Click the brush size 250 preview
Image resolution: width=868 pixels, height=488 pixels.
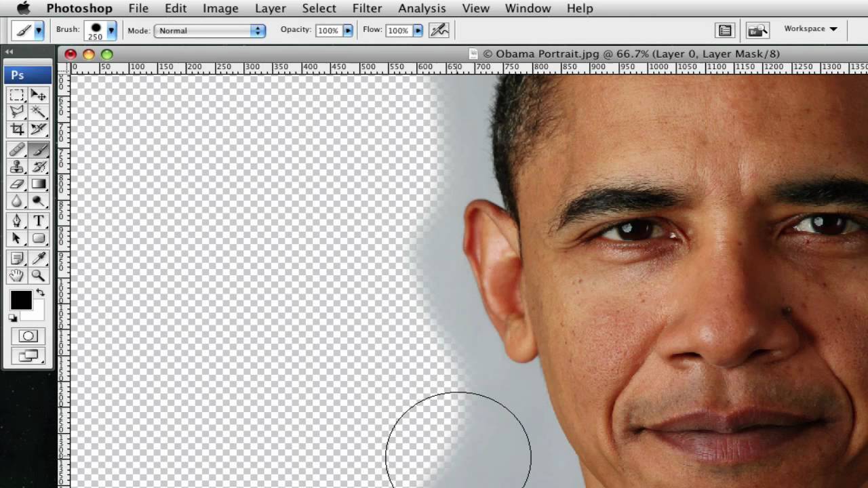tap(95, 30)
